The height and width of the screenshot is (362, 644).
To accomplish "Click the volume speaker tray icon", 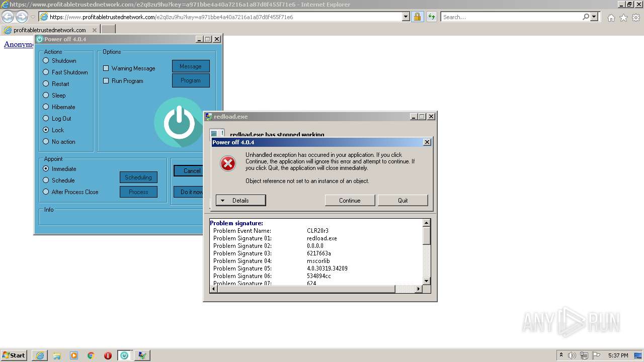I will (x=572, y=355).
